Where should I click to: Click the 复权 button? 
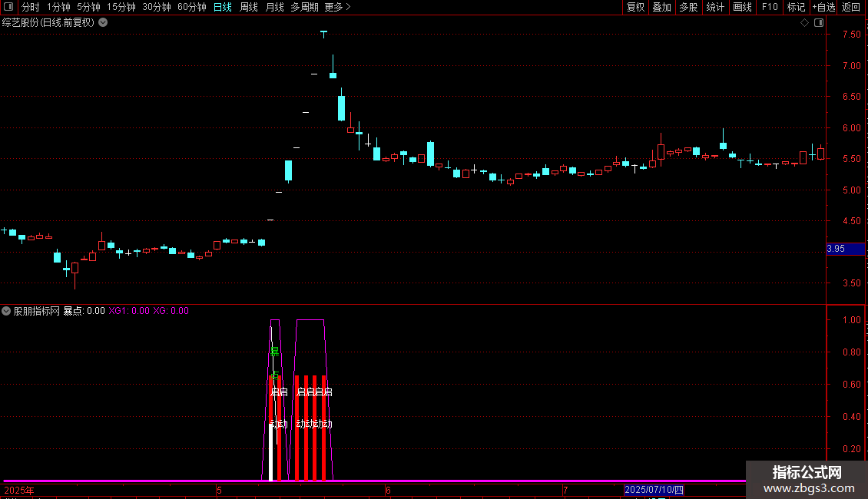click(x=635, y=7)
